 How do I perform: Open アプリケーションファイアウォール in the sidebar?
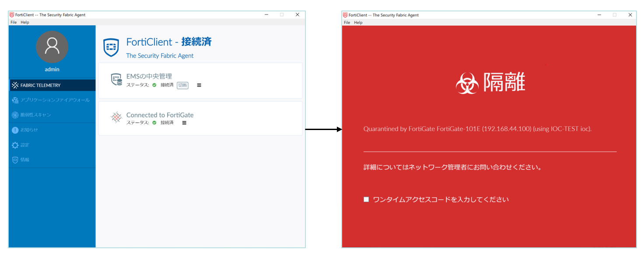[52, 100]
